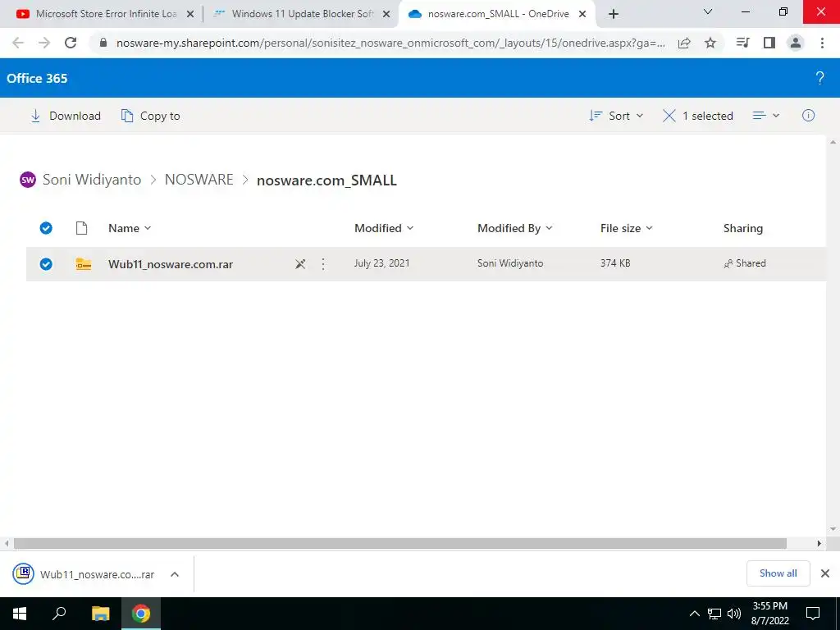Focus the address bar URL
Screen dimensions: 840x630
coord(390,43)
